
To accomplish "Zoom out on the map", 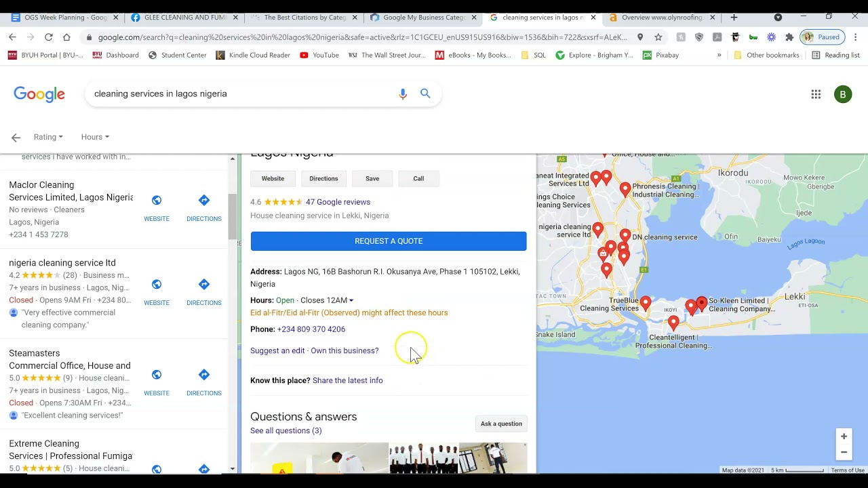I will pyautogui.click(x=844, y=452).
